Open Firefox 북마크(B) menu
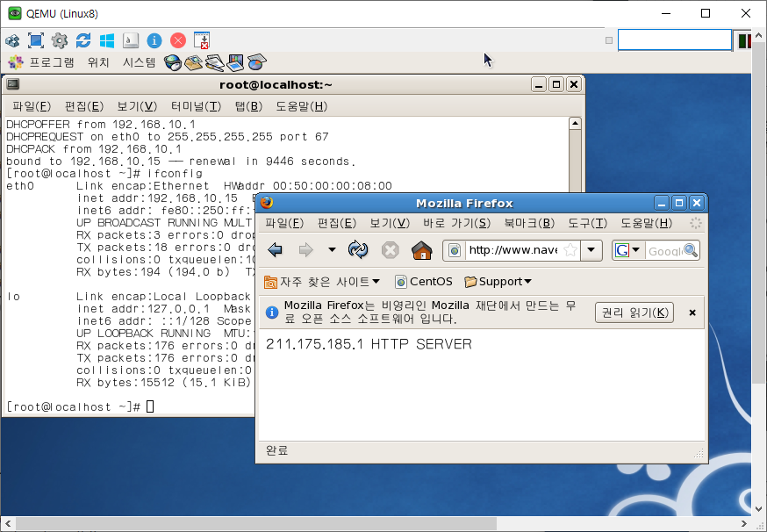 pos(529,223)
